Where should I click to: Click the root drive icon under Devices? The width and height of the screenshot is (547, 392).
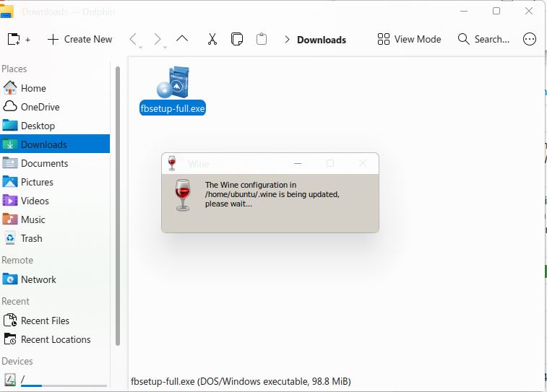[10, 380]
